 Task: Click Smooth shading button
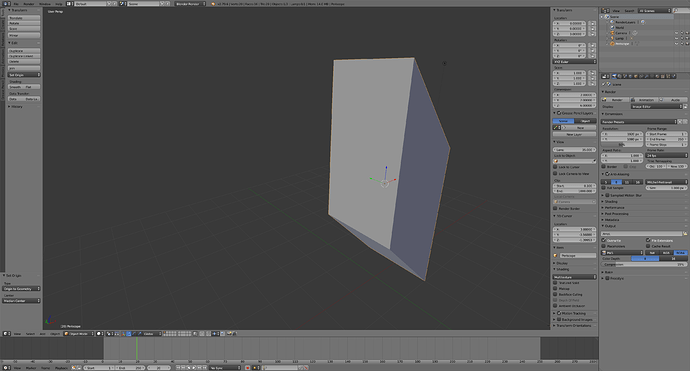(16, 87)
